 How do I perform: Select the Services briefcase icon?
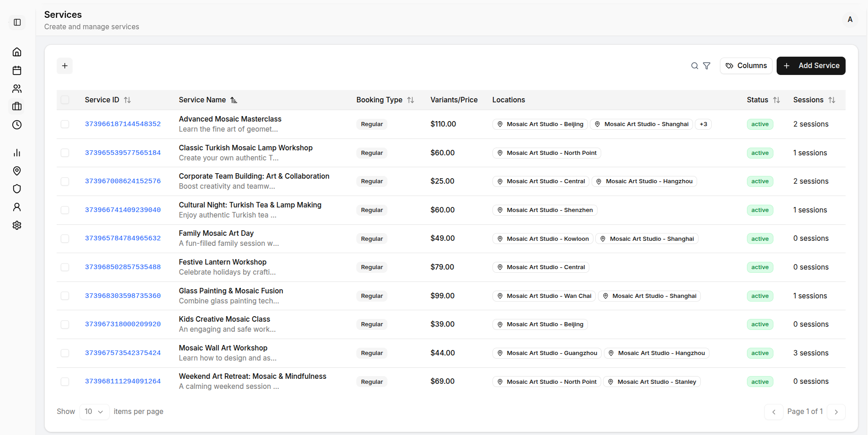click(17, 106)
